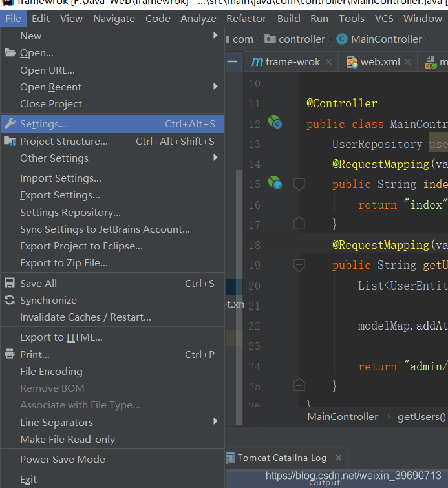Collapse code fold at line 15
Viewport: 448px width, 488px height.
[299, 184]
